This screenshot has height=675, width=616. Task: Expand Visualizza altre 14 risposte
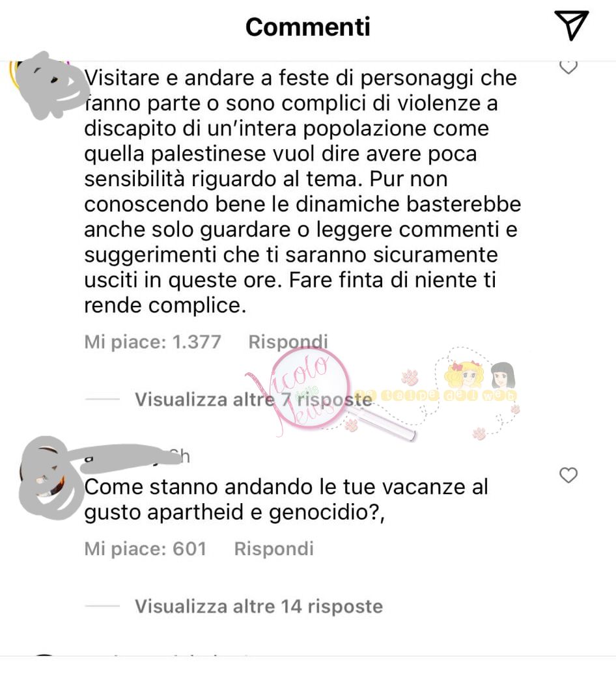click(259, 607)
